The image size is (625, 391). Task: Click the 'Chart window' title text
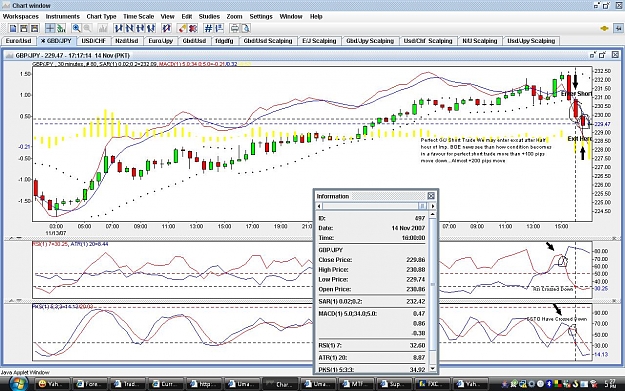point(31,6)
